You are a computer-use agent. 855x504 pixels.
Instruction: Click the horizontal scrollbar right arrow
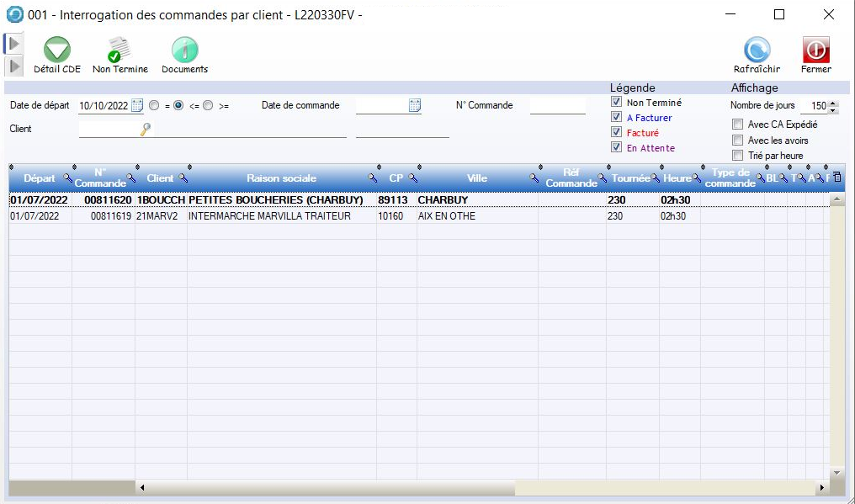[x=821, y=487]
